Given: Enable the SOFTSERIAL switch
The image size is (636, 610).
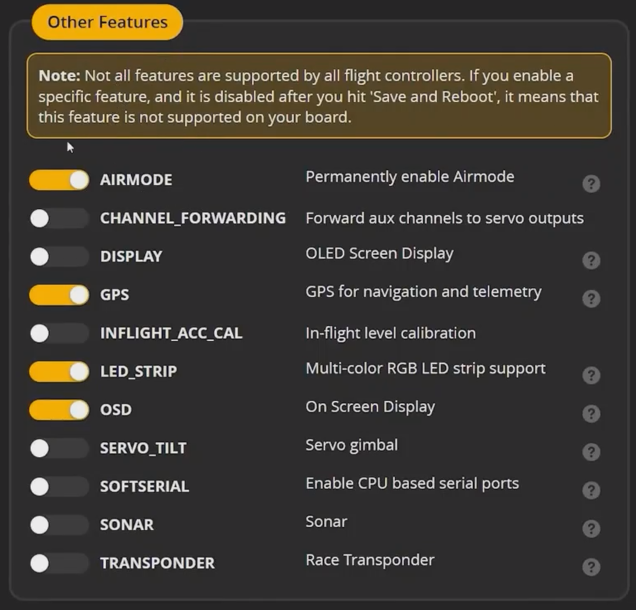Looking at the screenshot, I should (59, 487).
